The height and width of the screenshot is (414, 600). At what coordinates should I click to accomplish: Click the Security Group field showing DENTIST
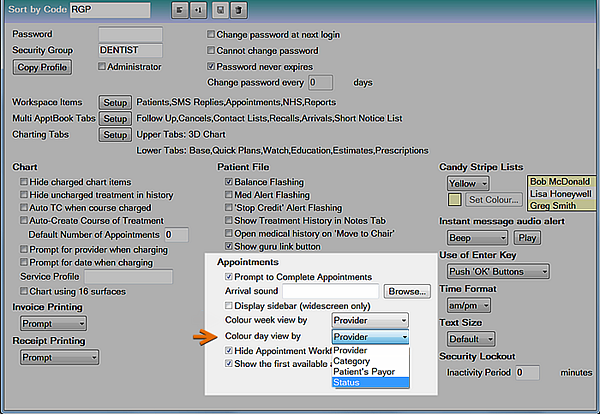pyautogui.click(x=130, y=50)
